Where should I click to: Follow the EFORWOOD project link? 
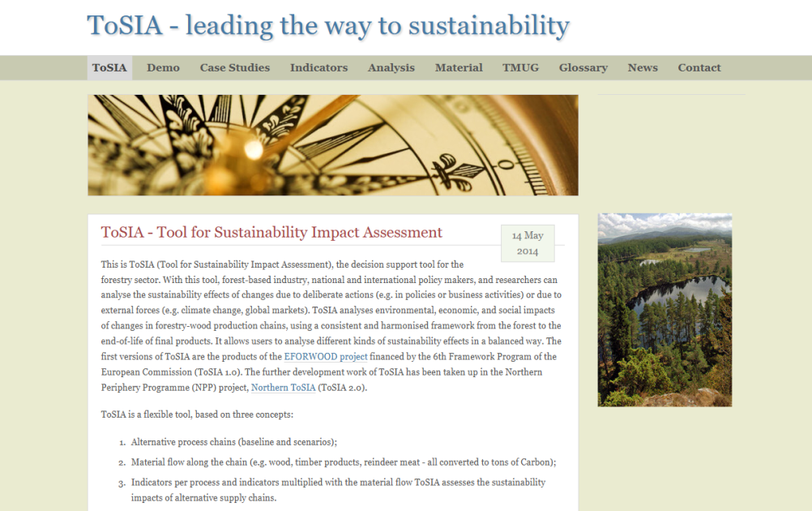tap(326, 357)
